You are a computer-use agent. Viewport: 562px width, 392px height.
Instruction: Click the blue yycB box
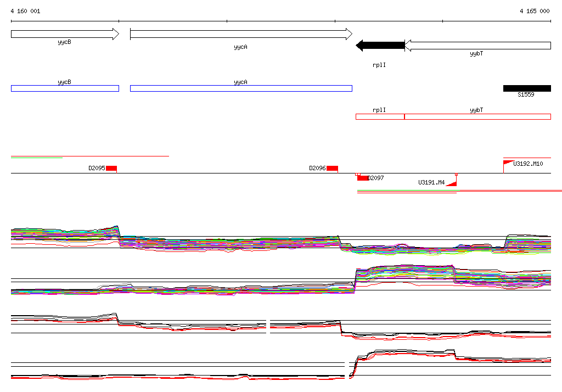pyautogui.click(x=65, y=88)
